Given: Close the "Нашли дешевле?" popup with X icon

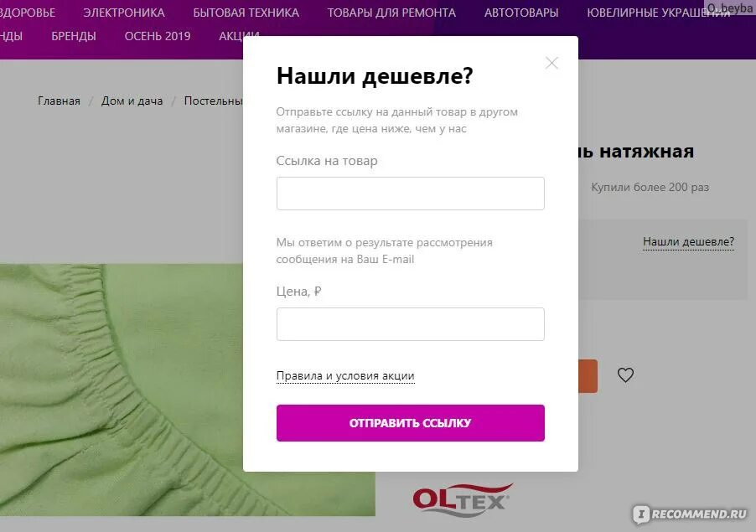Looking at the screenshot, I should coord(551,63).
